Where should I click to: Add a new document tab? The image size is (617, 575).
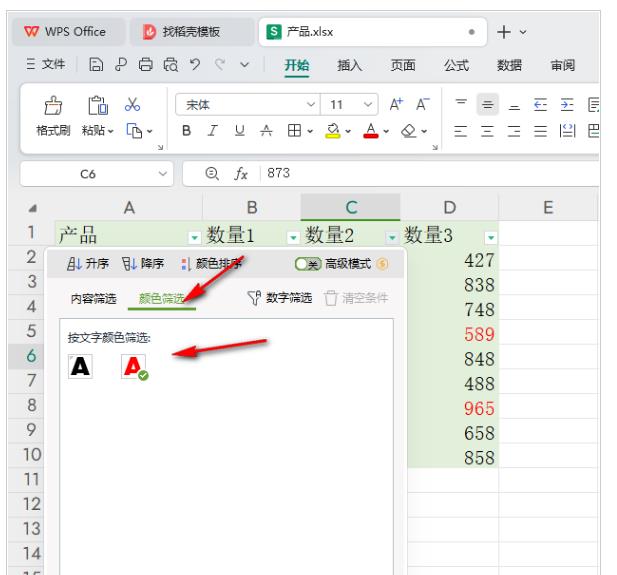[x=504, y=32]
